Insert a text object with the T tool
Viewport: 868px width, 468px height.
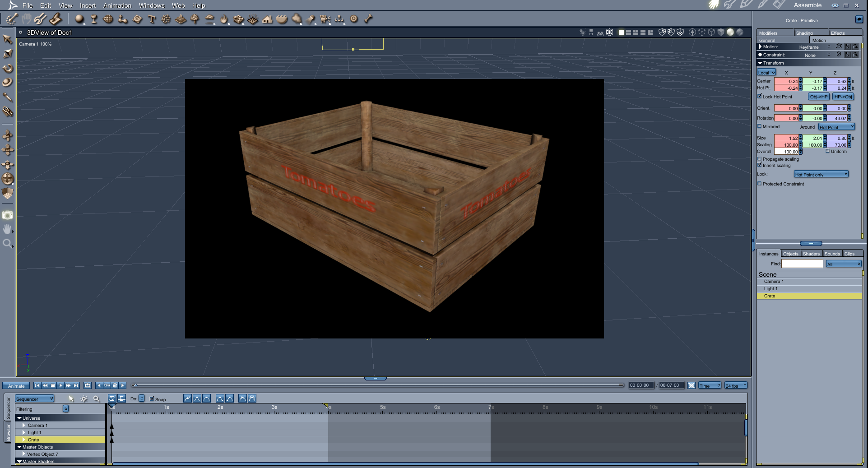152,19
